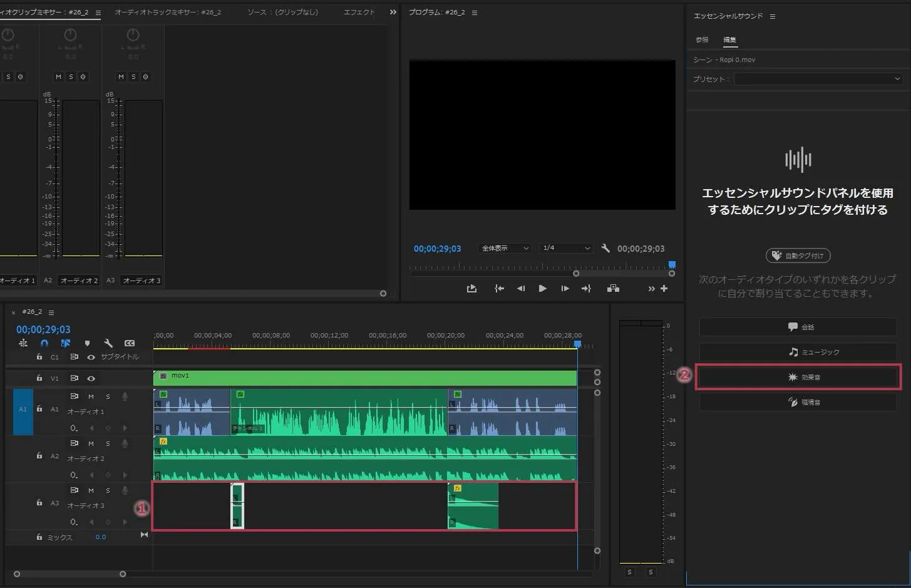Open the zoom level dropdown 全体表示
Screen dimensions: 911x588
(x=505, y=249)
